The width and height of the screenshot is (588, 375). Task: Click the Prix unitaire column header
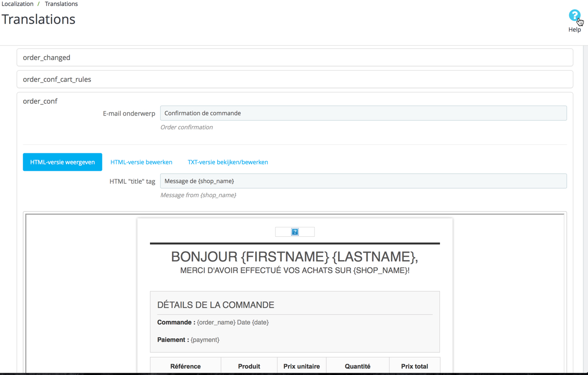pos(302,366)
